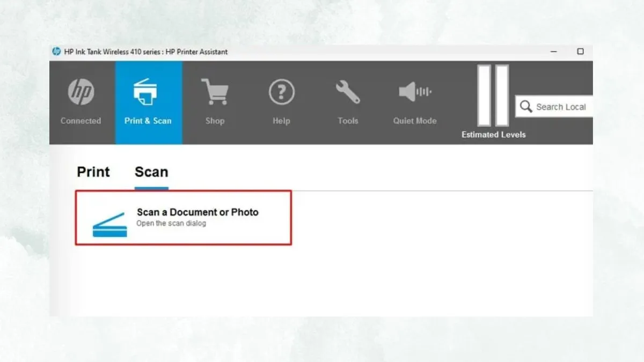The width and height of the screenshot is (644, 362).
Task: Click the HP logo Connected icon
Action: (x=81, y=92)
